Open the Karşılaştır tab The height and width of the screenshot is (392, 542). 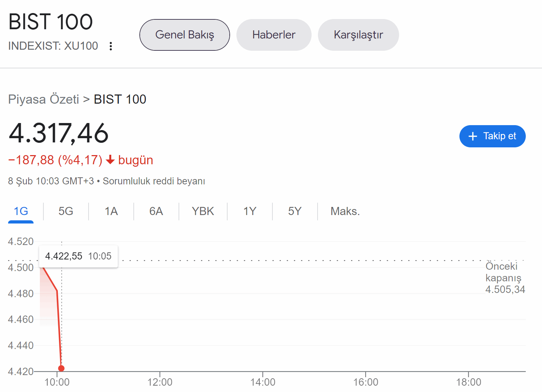pos(358,35)
